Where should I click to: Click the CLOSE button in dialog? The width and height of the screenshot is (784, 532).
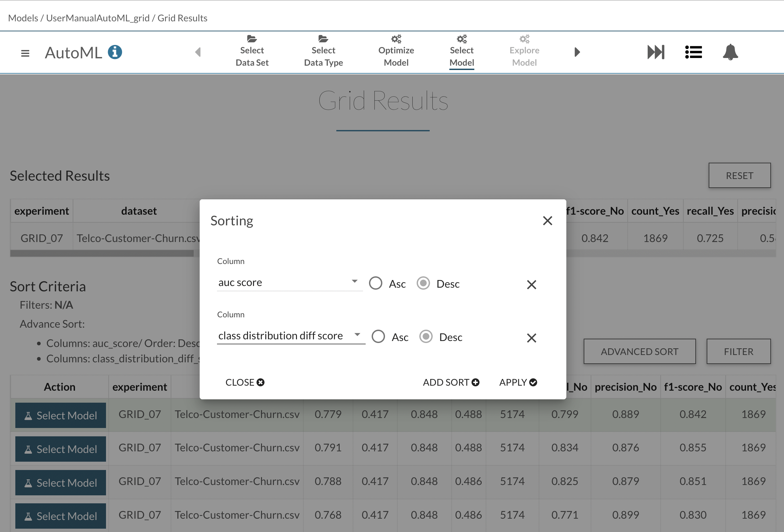(x=245, y=382)
